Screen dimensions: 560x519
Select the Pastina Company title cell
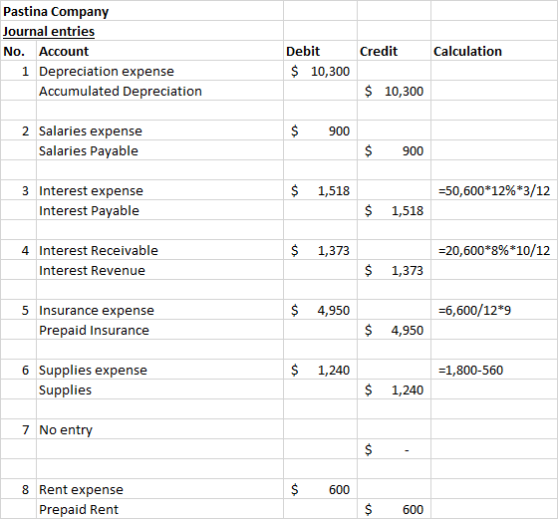point(142,11)
